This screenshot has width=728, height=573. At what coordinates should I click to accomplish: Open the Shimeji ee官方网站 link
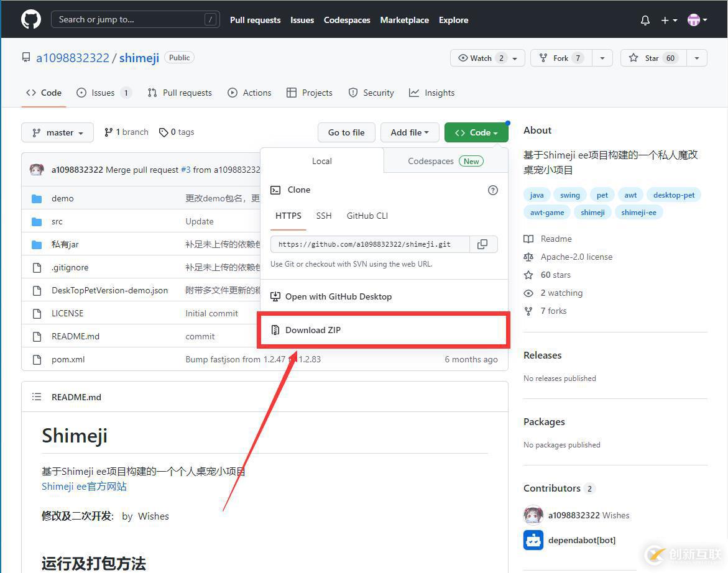point(84,486)
